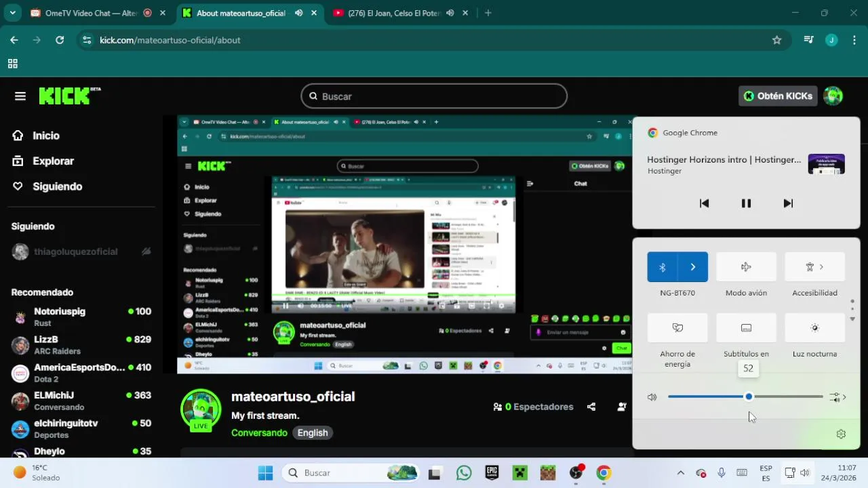
Task: Launch Epic Games from taskbar
Action: [x=492, y=473]
